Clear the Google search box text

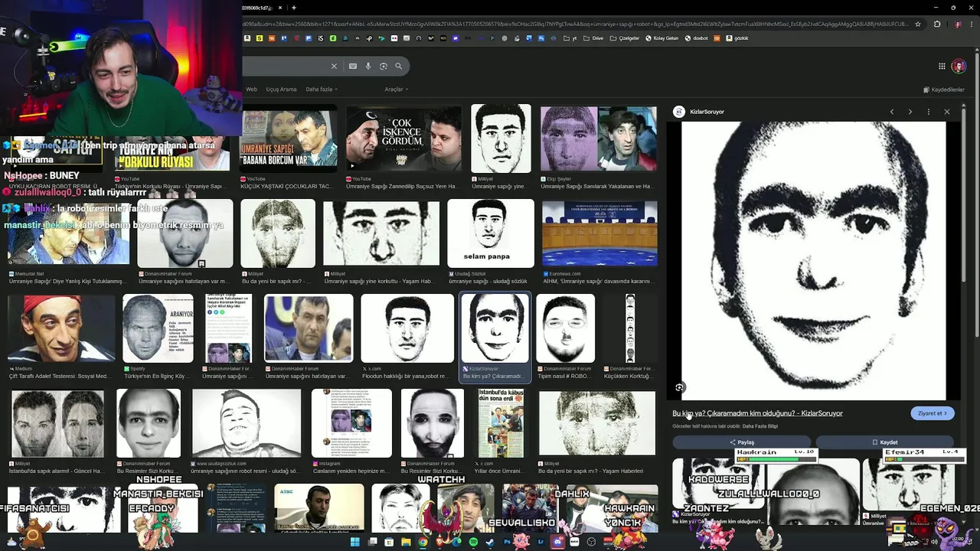pos(334,67)
